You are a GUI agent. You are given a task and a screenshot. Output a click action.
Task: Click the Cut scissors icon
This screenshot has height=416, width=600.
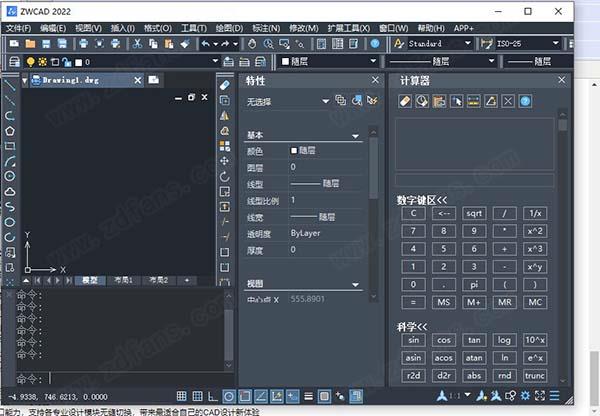[x=137, y=44]
